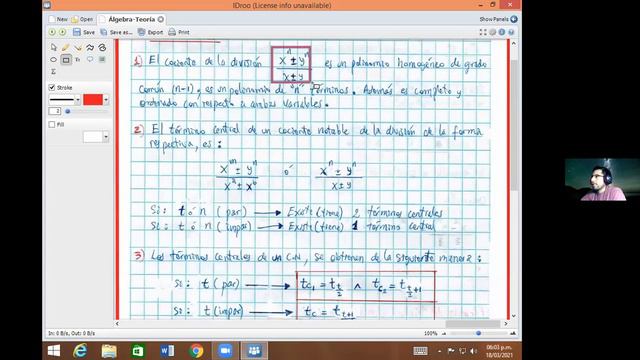Open the stroke color dropdown arrow
This screenshot has height=360, width=640.
pyautogui.click(x=106, y=100)
